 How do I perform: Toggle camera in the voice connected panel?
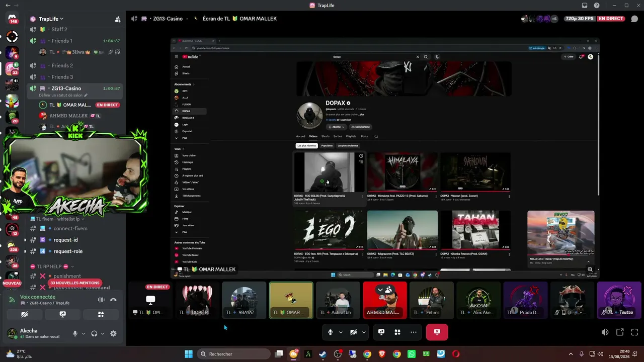pyautogui.click(x=24, y=314)
